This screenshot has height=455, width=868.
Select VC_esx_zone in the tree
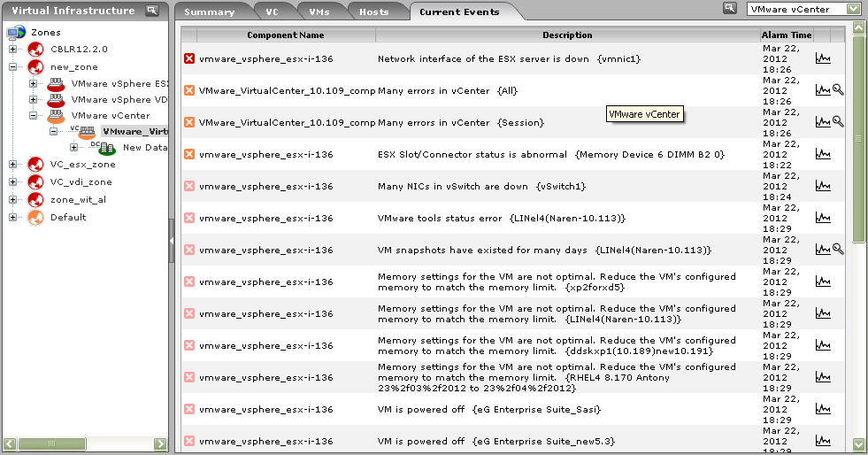coord(83,165)
